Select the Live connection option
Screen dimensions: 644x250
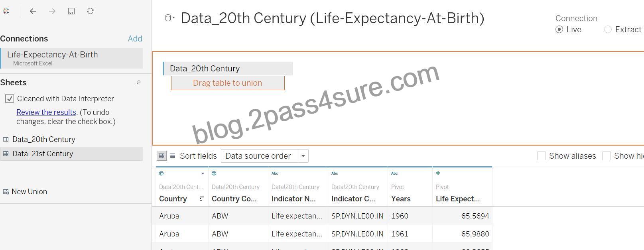click(559, 30)
